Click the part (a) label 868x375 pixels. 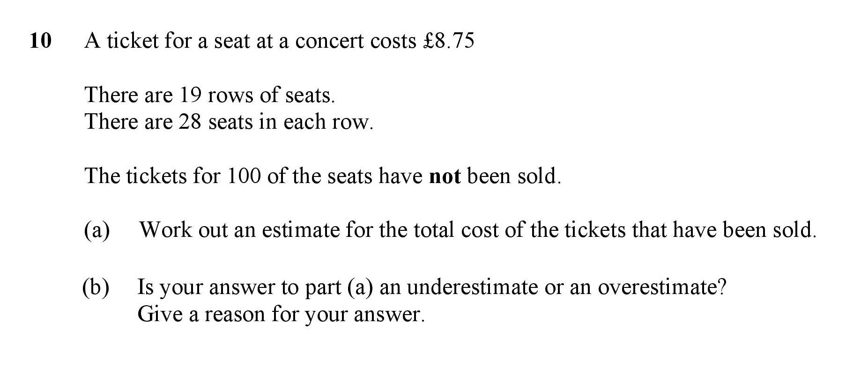tap(97, 230)
